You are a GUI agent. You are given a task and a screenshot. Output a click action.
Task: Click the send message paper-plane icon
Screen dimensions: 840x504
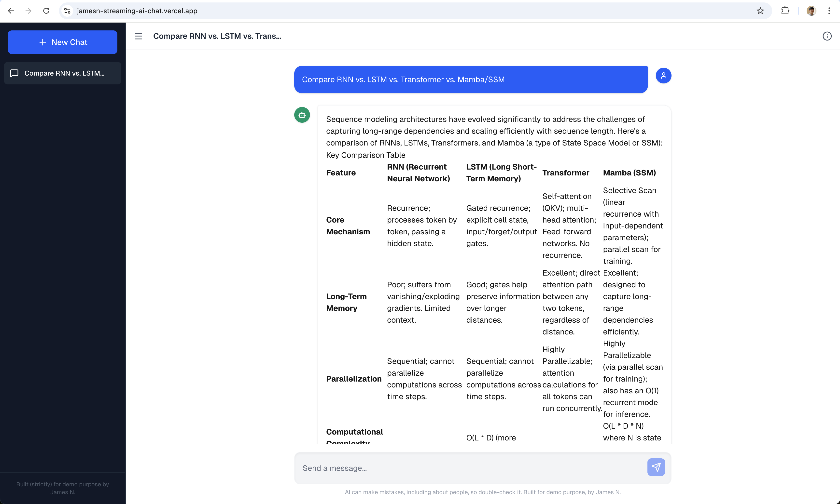pos(656,467)
